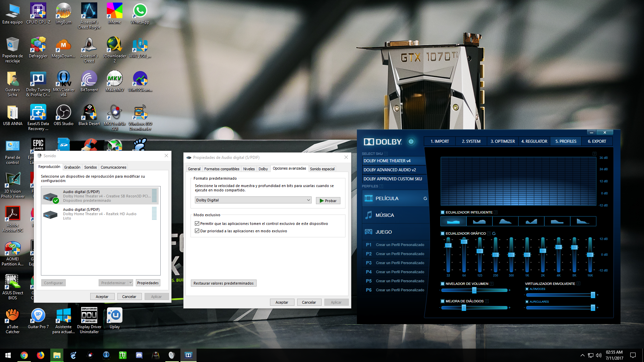Screen dimensions: 644x362
Task: Switch to the Opciones avanzadas tab
Action: [x=288, y=168]
